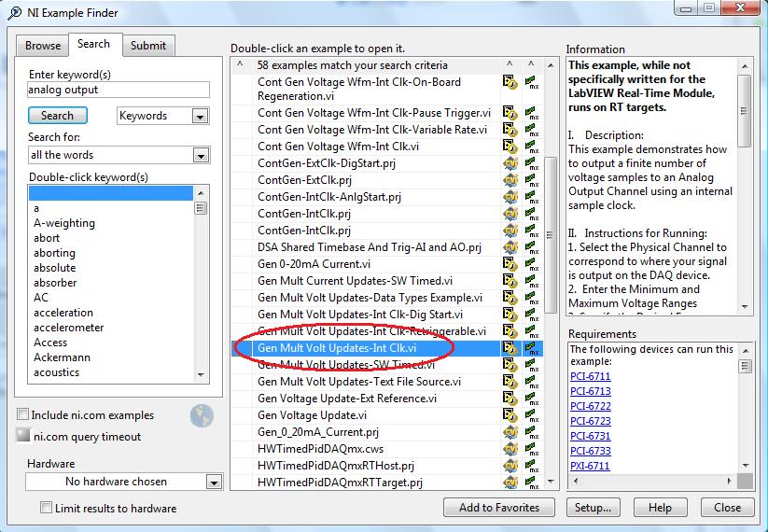Click the keyword input field containing 'analog output'
Image resolution: width=768 pixels, height=532 pixels.
pyautogui.click(x=119, y=90)
